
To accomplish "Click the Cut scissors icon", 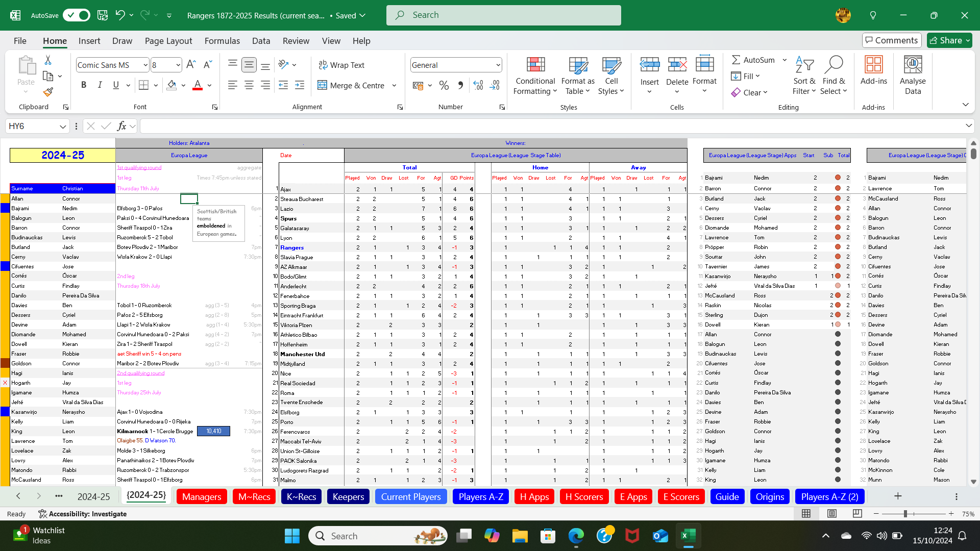I will [48, 60].
